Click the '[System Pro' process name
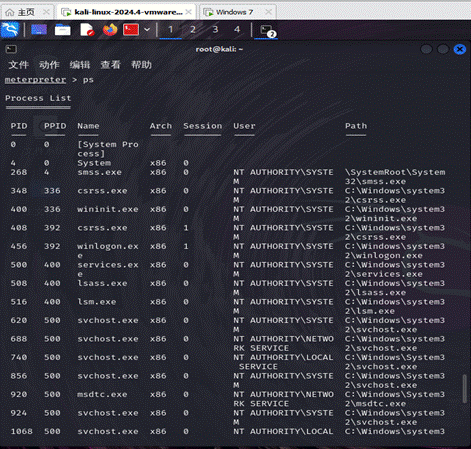This screenshot has height=449, width=471. click(x=108, y=145)
